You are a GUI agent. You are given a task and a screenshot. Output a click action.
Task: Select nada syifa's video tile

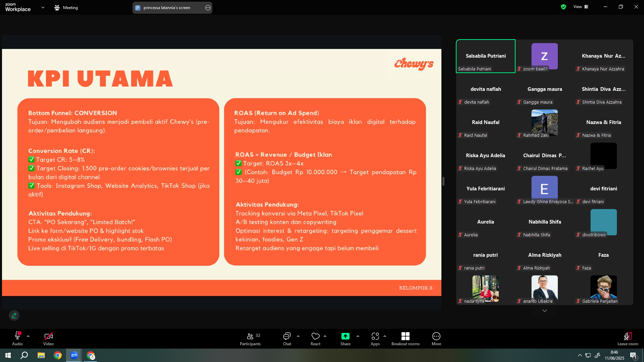coord(486,288)
